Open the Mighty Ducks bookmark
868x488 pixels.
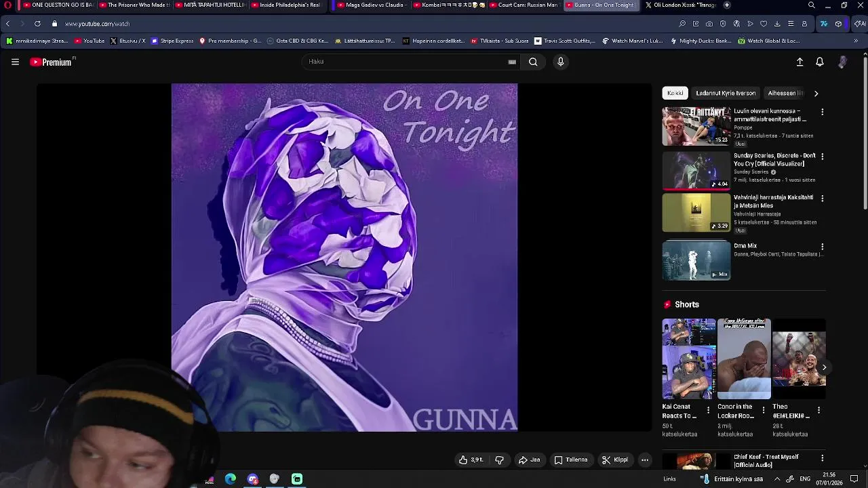click(x=701, y=41)
